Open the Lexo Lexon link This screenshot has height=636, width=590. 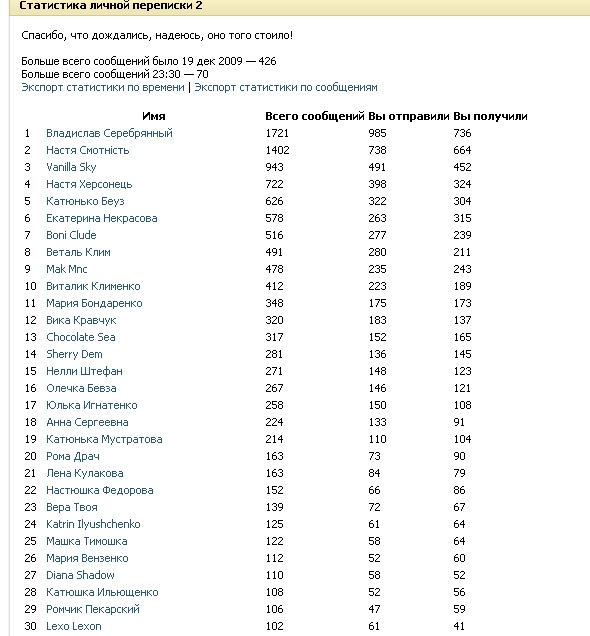(x=73, y=626)
